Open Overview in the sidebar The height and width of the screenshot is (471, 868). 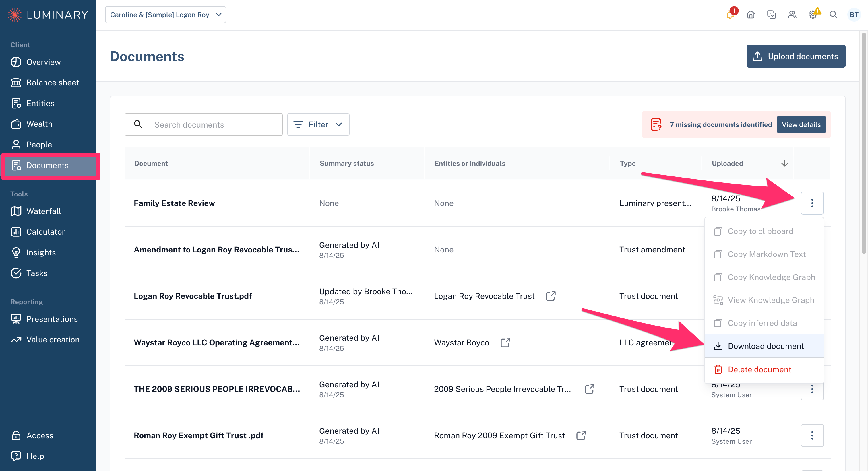(x=48, y=62)
